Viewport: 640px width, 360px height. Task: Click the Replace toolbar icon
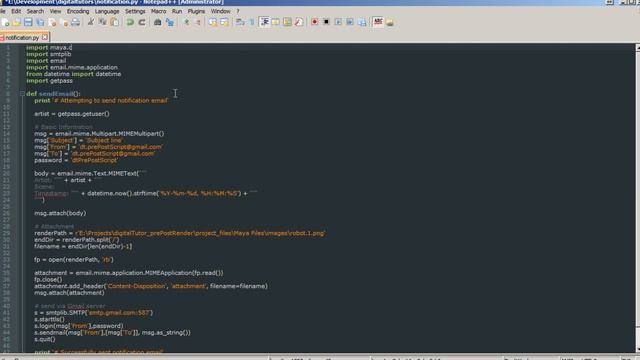point(169,22)
